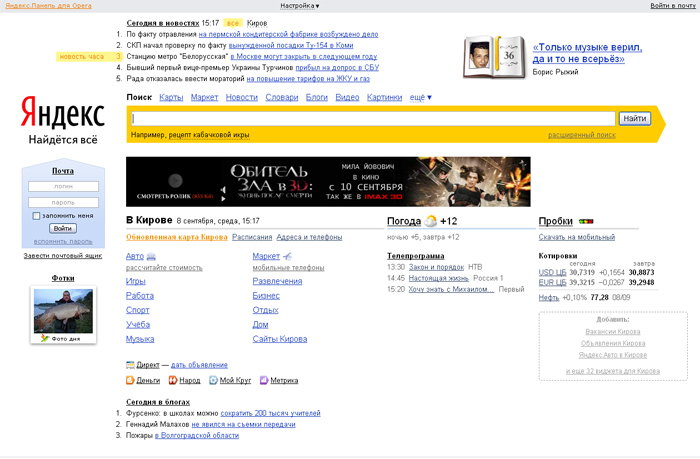700x459 pixels.
Task: Toggle the 'запомнить меня' checkbox
Action: pos(36,216)
